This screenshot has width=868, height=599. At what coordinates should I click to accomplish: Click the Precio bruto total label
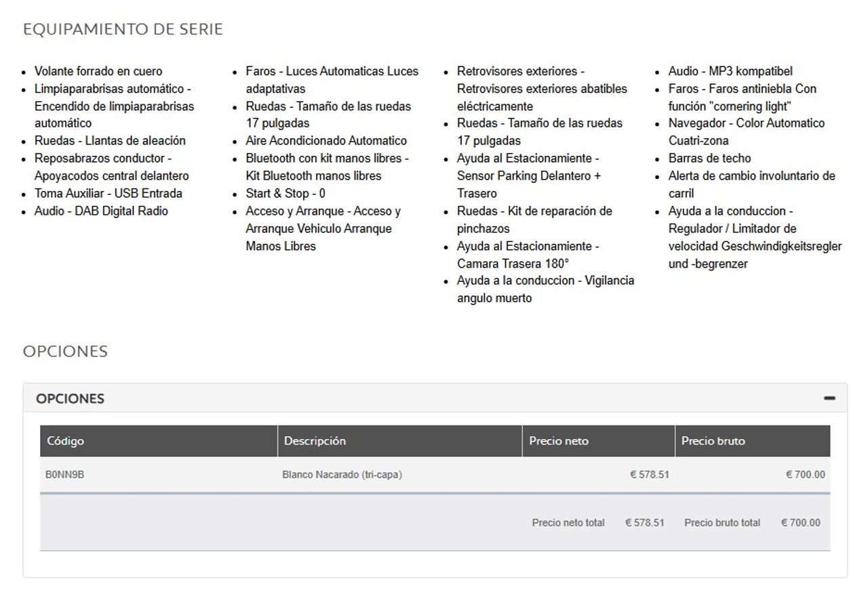[722, 523]
